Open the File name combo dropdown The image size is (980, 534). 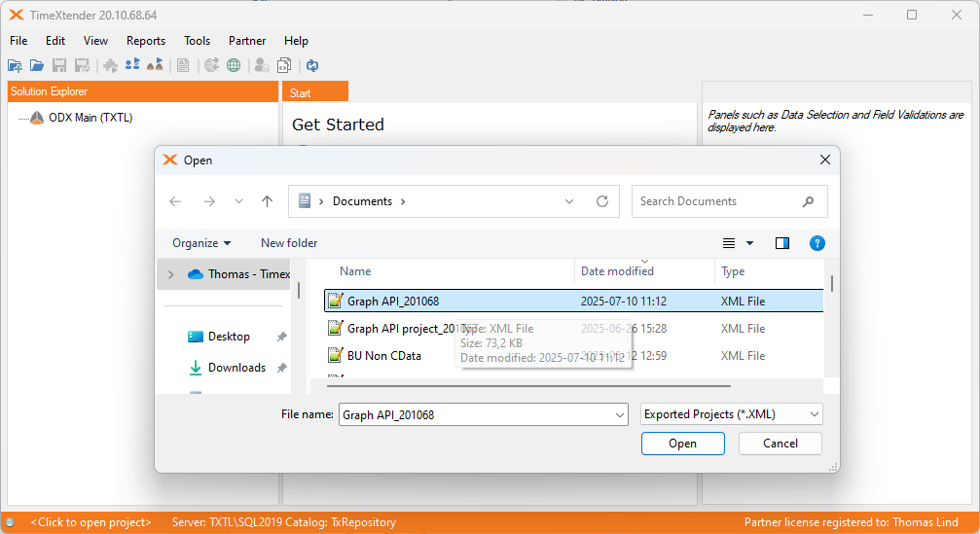tap(619, 414)
